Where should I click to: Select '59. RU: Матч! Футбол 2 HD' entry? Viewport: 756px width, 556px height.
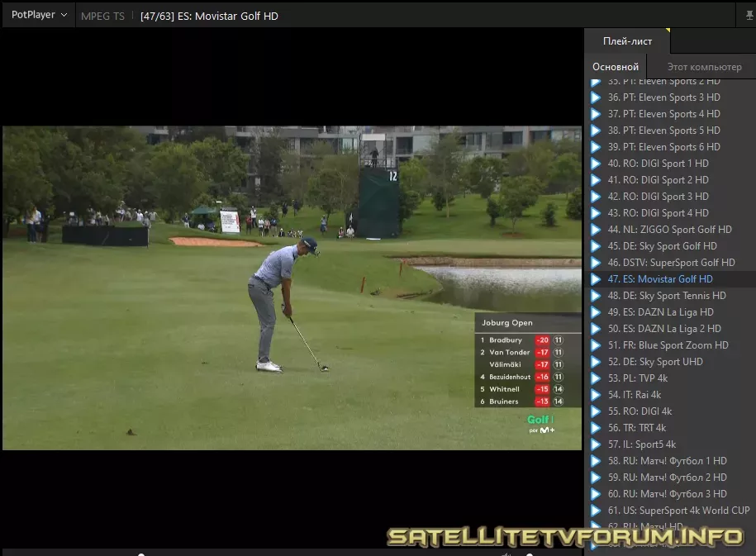click(668, 478)
